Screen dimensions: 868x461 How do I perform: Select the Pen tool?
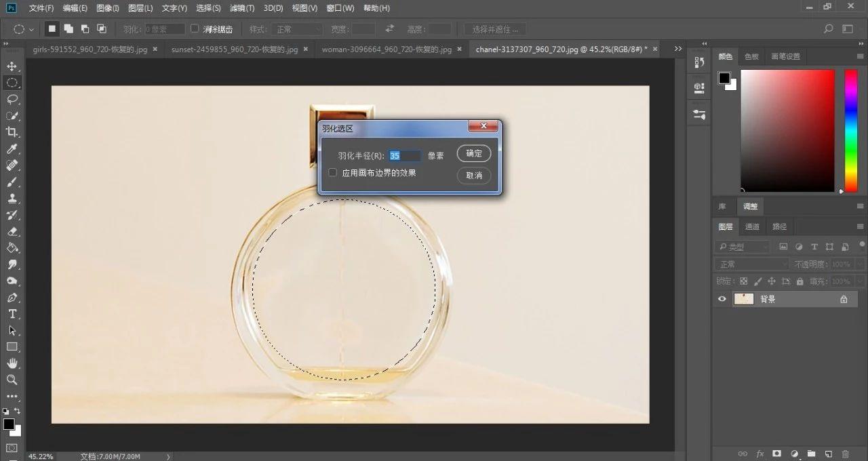click(x=12, y=298)
